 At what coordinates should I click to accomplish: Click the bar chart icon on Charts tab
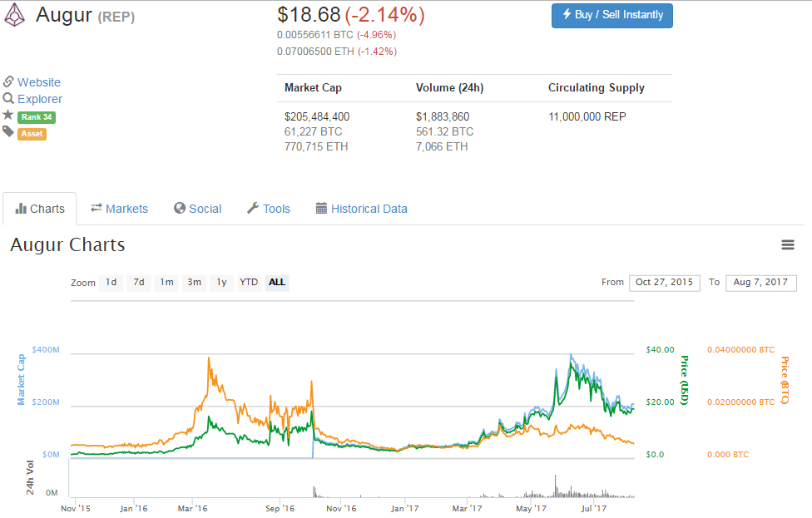(x=21, y=209)
